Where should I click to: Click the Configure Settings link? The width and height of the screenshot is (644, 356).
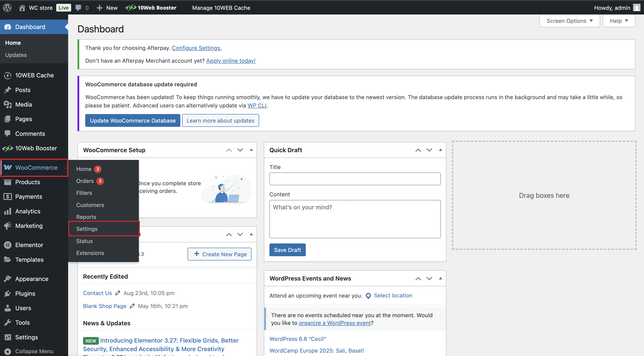click(197, 48)
